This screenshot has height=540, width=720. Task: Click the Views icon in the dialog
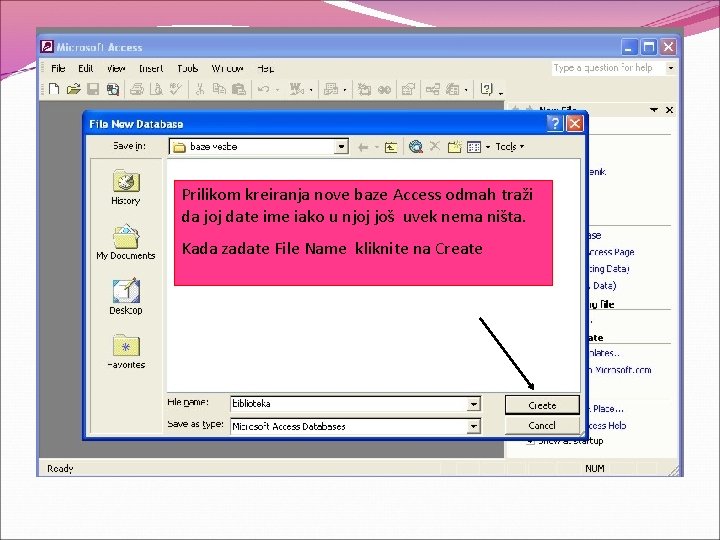click(x=474, y=147)
